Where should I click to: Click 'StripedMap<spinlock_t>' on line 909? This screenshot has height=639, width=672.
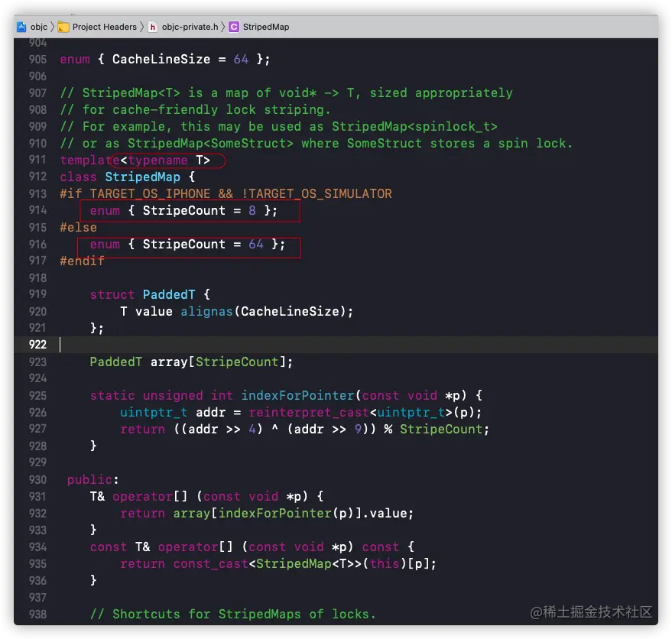coord(414,126)
